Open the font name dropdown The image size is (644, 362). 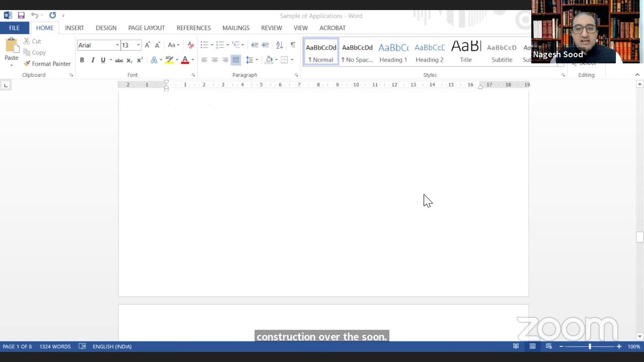pos(117,45)
